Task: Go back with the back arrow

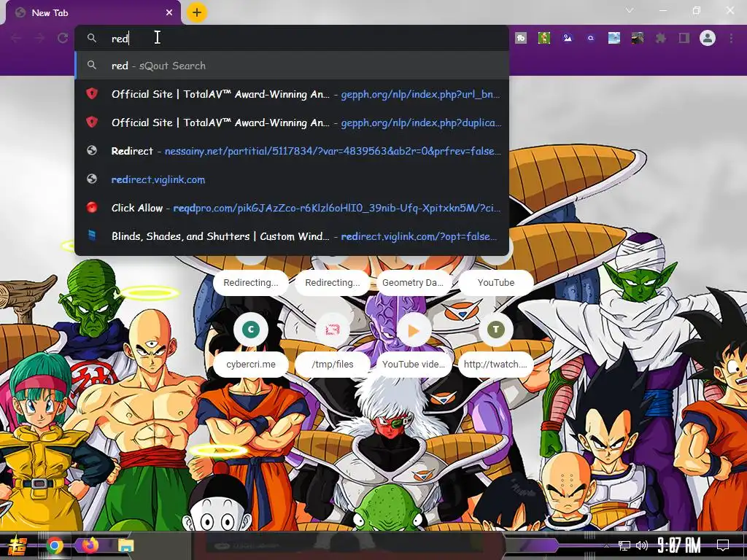Action: (x=16, y=38)
